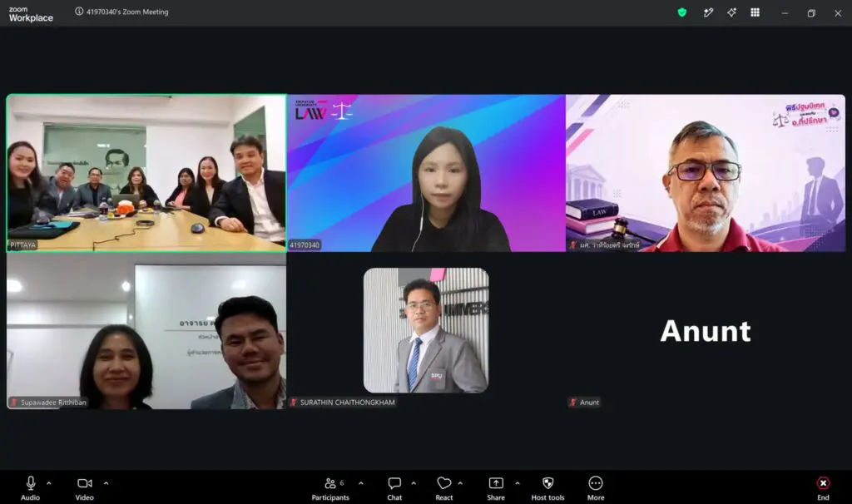852x504 pixels.
Task: Select the Supawadee Ritthiban video tile
Action: [x=146, y=331]
